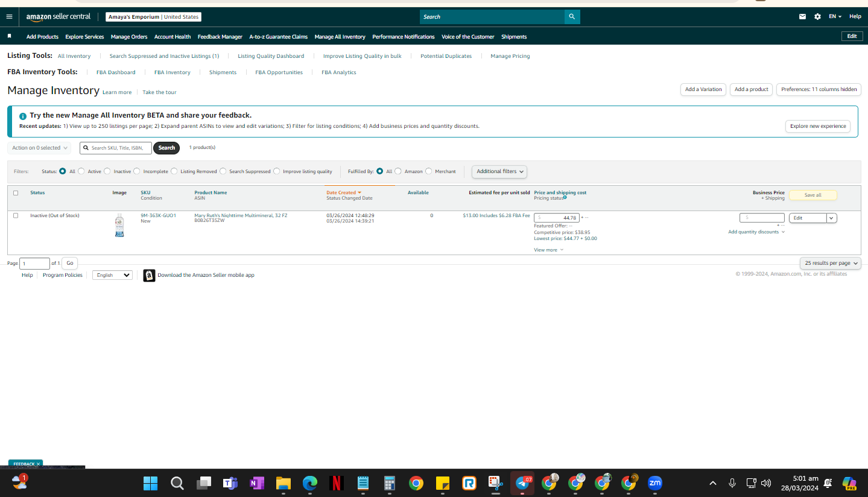
Task: Click the product image thumbnail
Action: [119, 225]
